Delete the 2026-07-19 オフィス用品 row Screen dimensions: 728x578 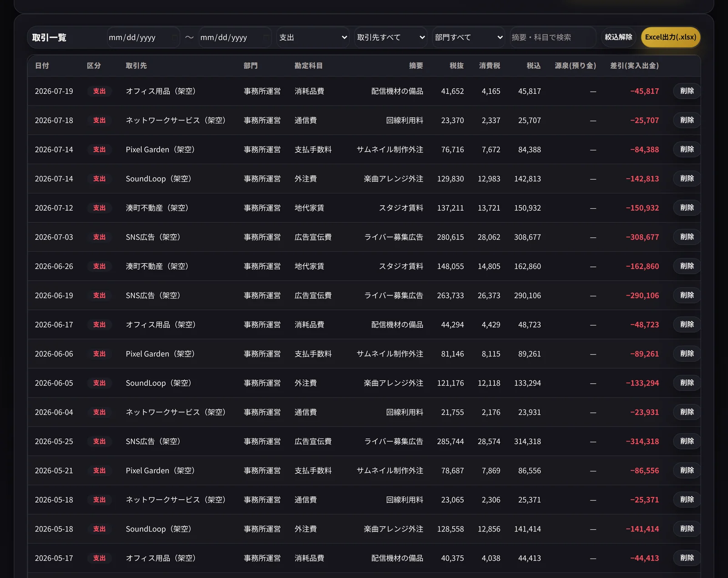click(x=687, y=91)
